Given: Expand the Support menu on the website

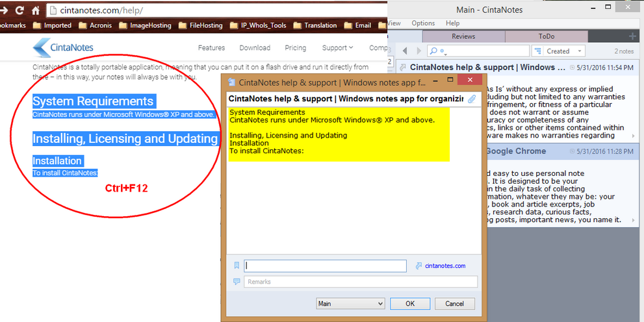Looking at the screenshot, I should (x=337, y=47).
